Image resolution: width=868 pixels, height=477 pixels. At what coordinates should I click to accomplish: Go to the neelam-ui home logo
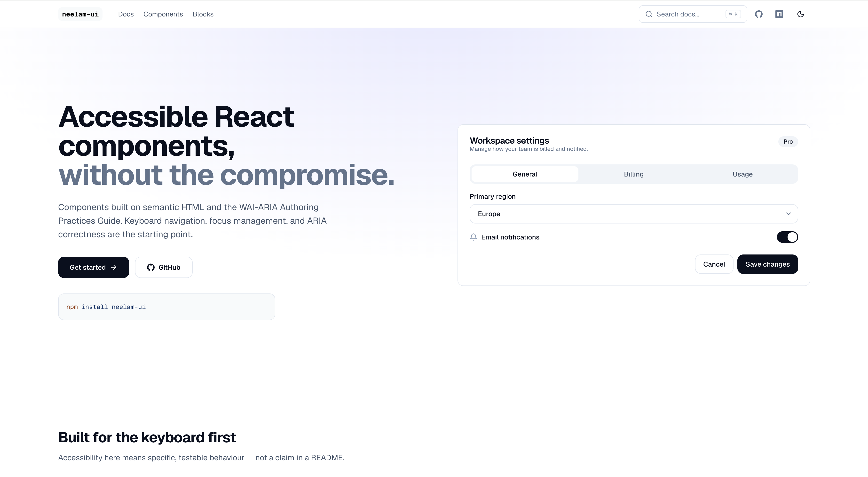point(80,14)
